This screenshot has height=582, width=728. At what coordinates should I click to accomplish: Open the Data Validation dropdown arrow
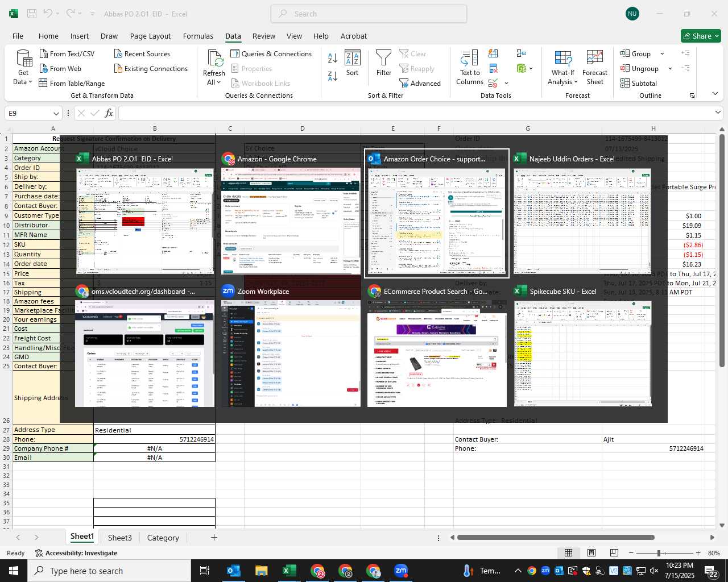tap(506, 84)
